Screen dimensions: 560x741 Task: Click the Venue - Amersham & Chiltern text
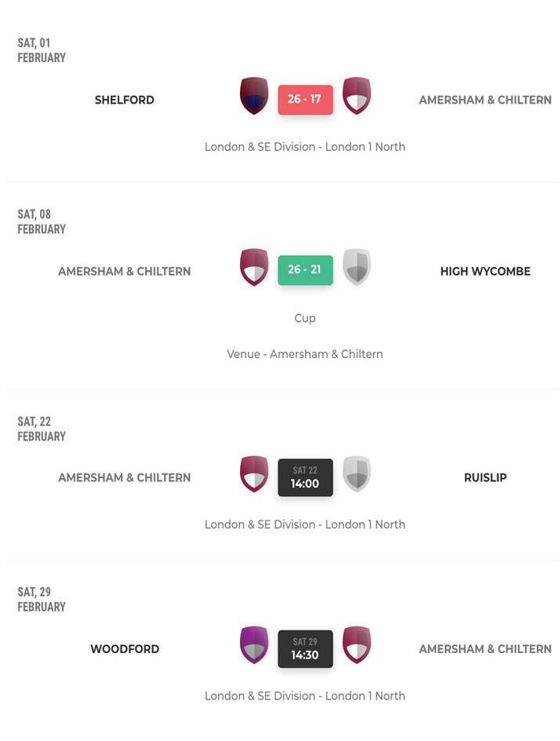click(304, 354)
